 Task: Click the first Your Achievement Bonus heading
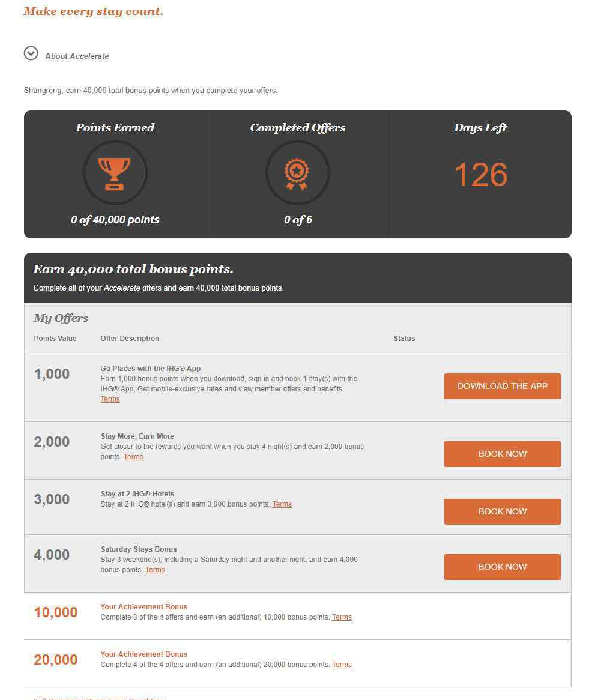[x=143, y=607]
